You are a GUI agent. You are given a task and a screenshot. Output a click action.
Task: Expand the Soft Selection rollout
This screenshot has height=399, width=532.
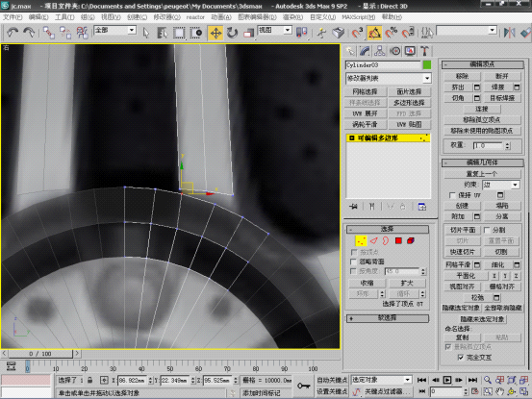(x=387, y=318)
